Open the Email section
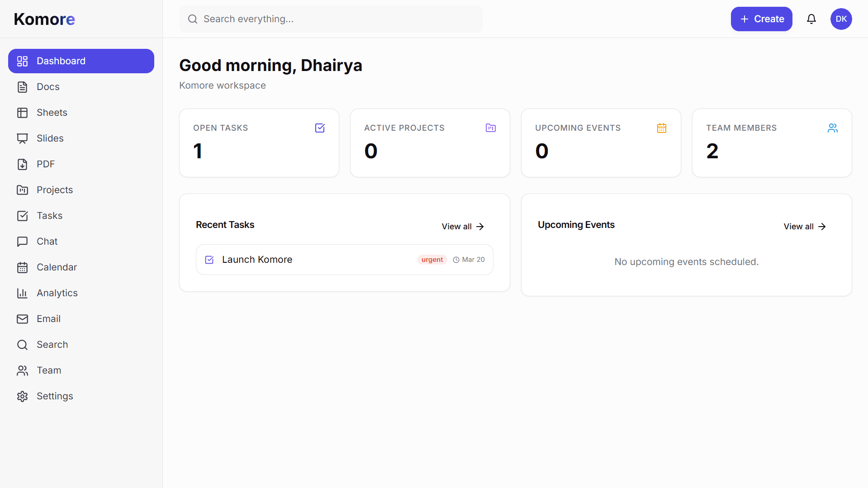This screenshot has height=488, width=868. click(x=48, y=318)
